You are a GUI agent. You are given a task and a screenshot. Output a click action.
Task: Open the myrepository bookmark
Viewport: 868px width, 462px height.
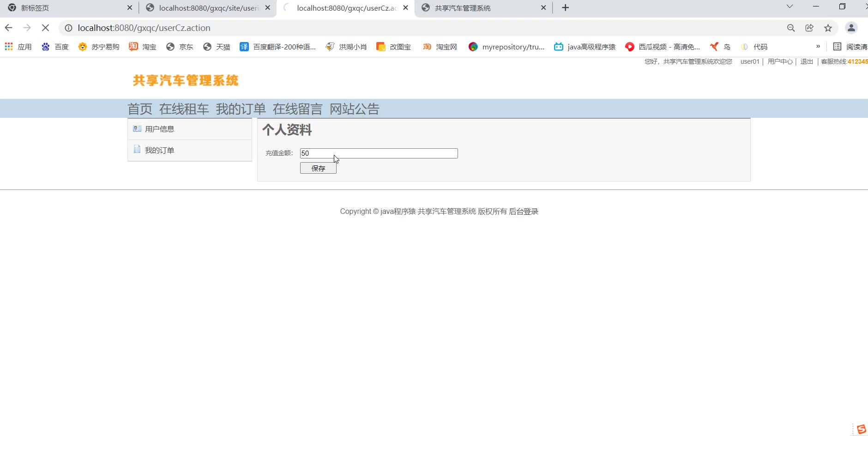(506, 47)
